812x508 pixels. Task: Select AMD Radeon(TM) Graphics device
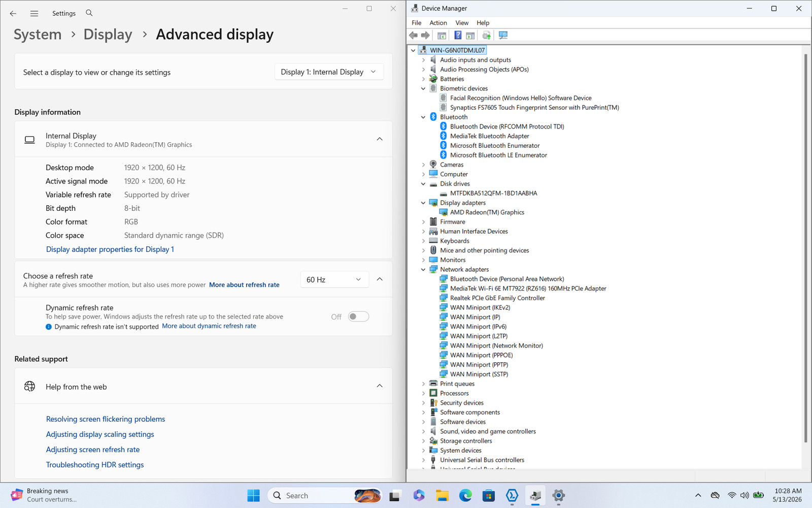pyautogui.click(x=487, y=212)
